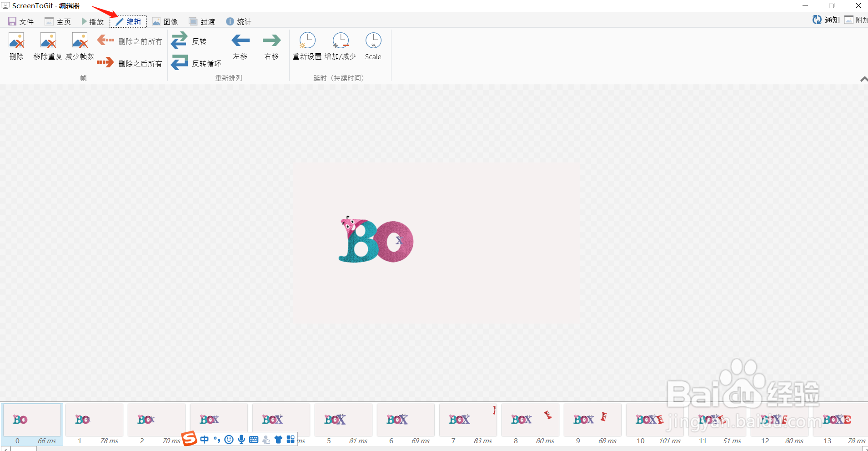Click Sogou microphone voice input icon

(x=241, y=439)
